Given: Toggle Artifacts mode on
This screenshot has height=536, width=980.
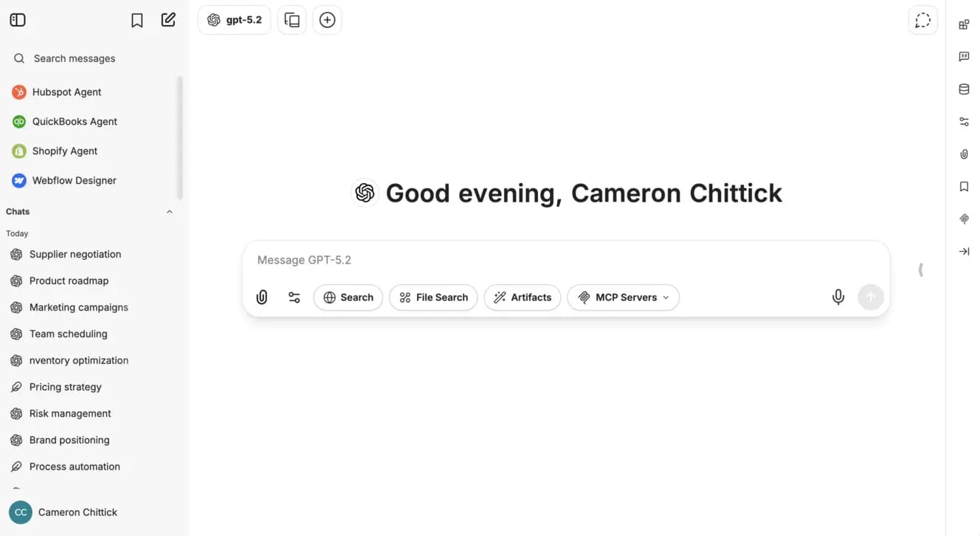Looking at the screenshot, I should click(522, 297).
